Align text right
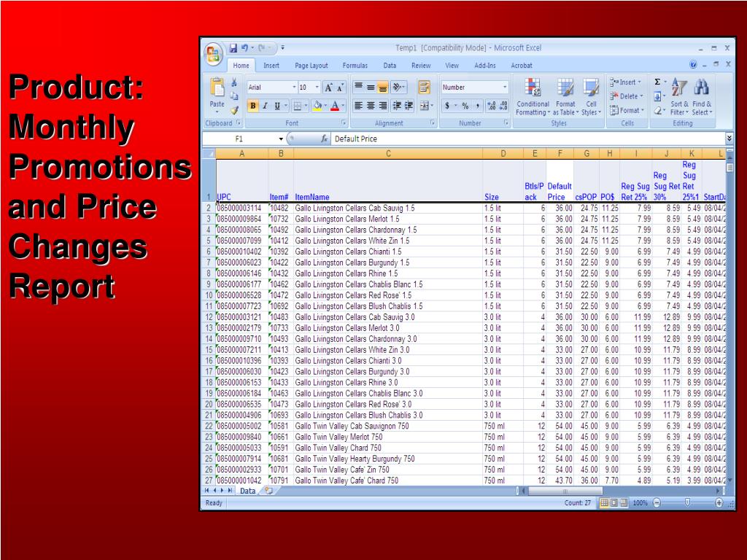The width and height of the screenshot is (747, 560). 382,106
